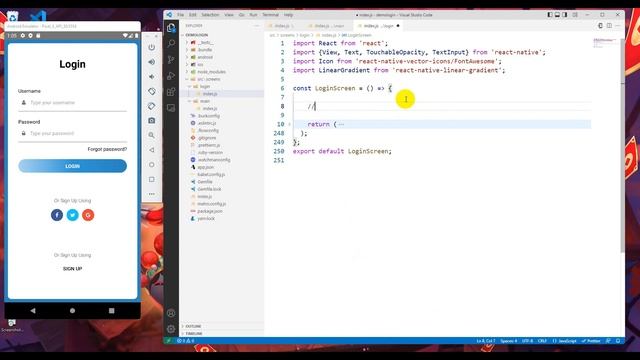Toggle the secondary side bar layout icon
Viewport: 640px width, 360px height.
[564, 15]
